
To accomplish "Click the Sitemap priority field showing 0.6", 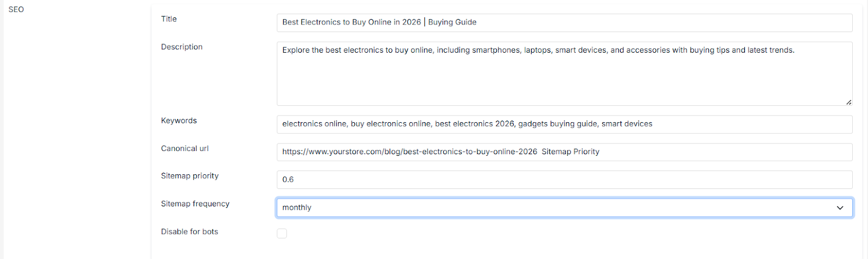I will (x=564, y=180).
